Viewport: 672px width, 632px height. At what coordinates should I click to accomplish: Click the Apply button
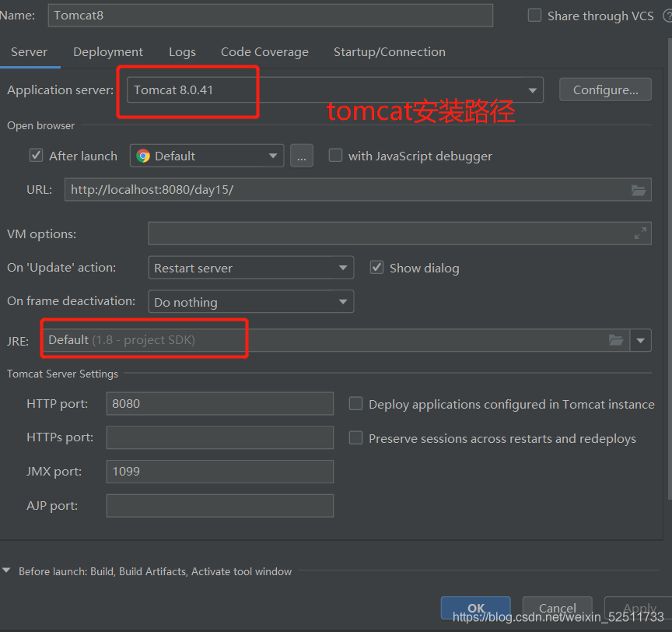pos(638,608)
